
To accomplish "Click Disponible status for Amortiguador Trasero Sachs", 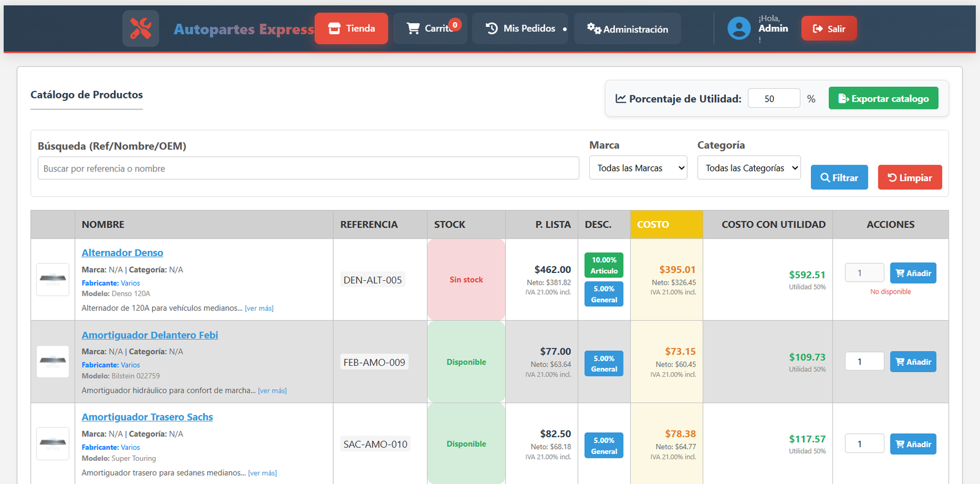I will (x=466, y=444).
